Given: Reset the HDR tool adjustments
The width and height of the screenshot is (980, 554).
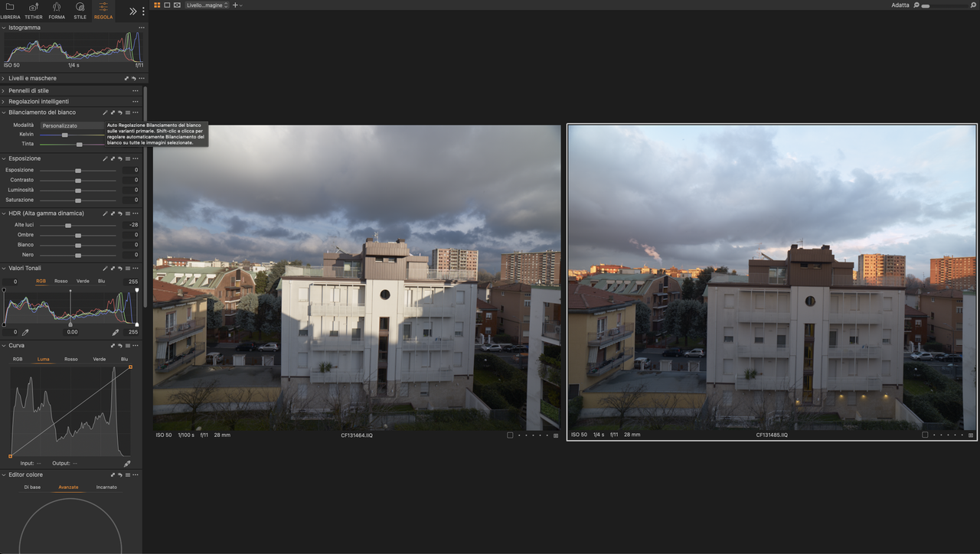Looking at the screenshot, I should pos(120,213).
